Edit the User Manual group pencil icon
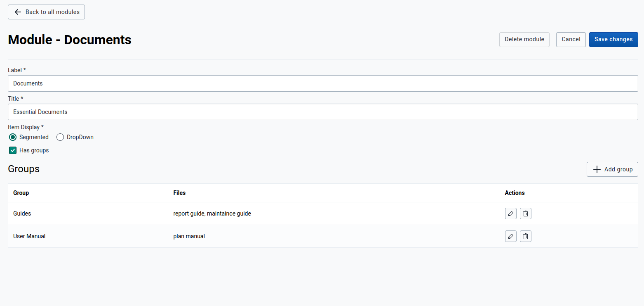 (510, 236)
